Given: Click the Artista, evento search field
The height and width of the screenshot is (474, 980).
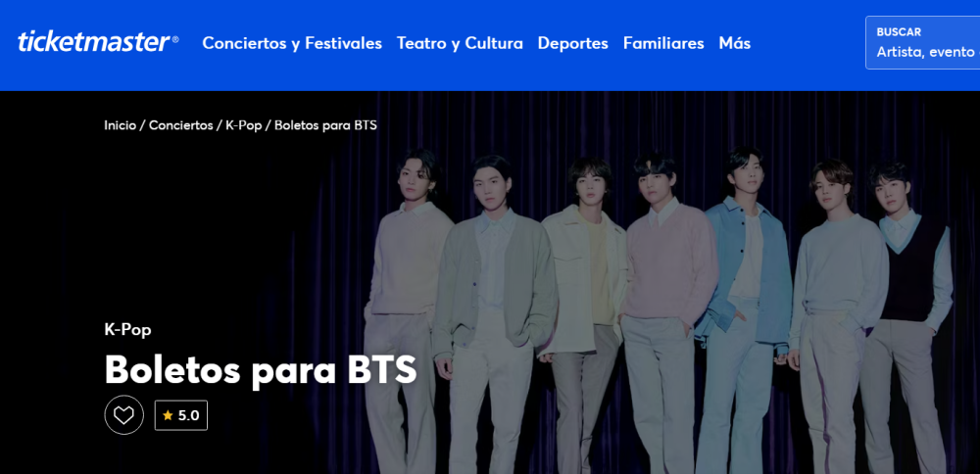Looking at the screenshot, I should click(x=922, y=42).
